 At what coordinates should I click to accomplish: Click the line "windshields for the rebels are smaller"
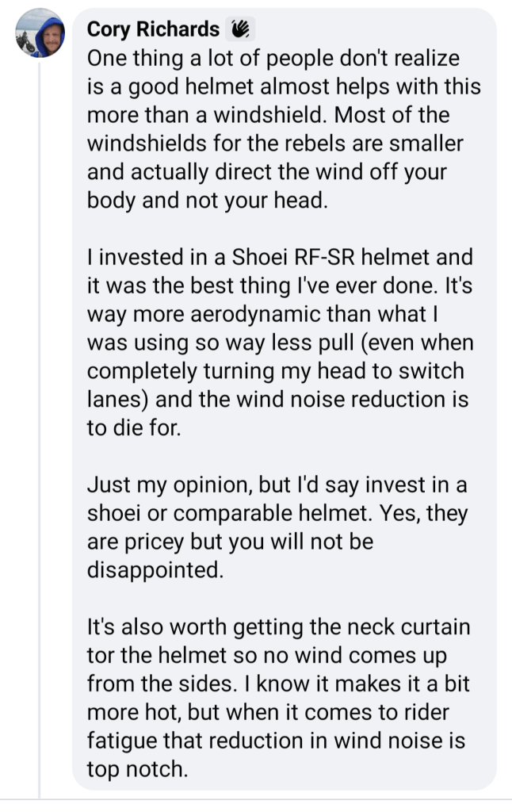[x=275, y=144]
